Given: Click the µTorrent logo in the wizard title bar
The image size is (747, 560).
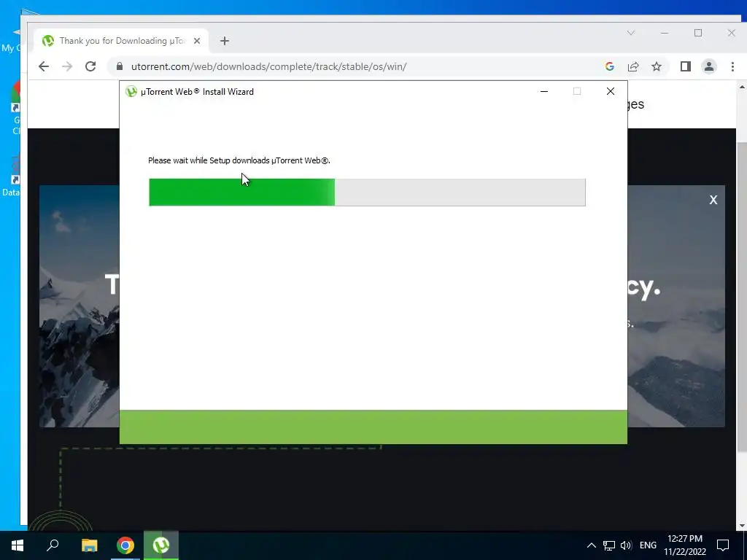Looking at the screenshot, I should tap(131, 92).
